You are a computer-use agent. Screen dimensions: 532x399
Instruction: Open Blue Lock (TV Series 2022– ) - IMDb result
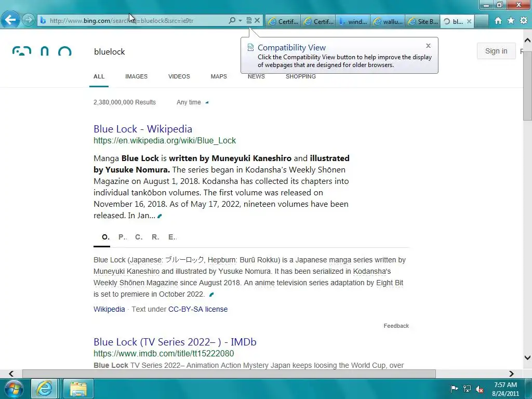click(175, 342)
